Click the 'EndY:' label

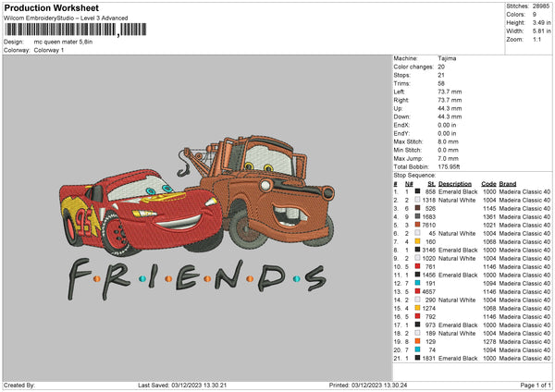click(401, 133)
